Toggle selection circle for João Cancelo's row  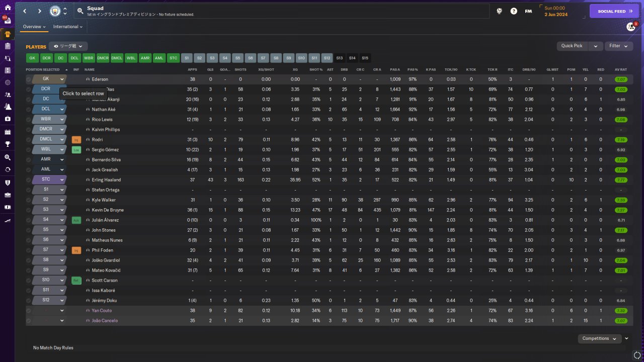tap(29, 321)
